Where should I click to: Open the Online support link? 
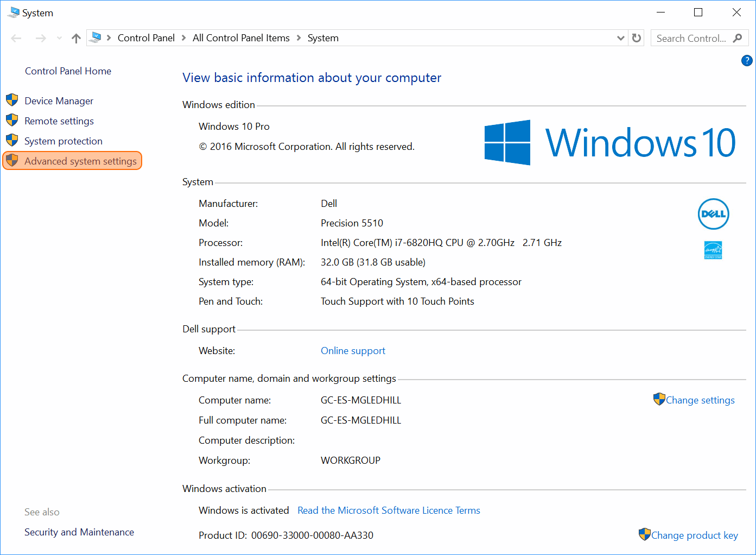(x=353, y=351)
